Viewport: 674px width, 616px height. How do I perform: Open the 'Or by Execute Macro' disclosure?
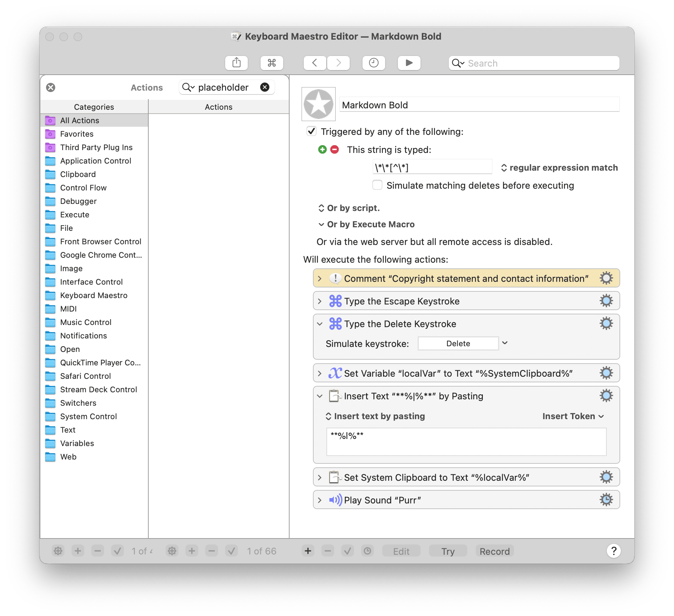pyautogui.click(x=367, y=224)
